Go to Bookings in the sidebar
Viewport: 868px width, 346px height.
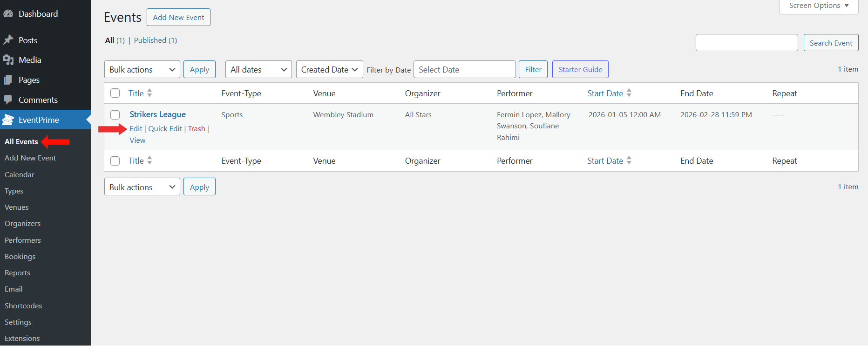[20, 257]
